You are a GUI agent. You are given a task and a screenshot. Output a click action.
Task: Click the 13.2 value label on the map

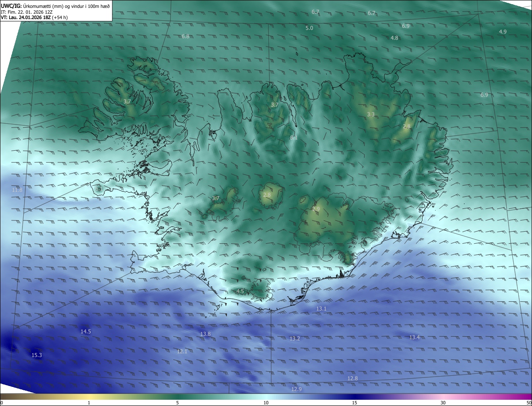(x=295, y=339)
